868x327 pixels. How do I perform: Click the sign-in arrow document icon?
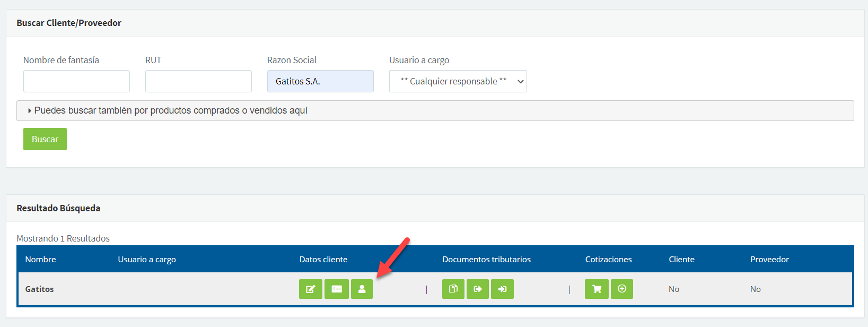[502, 289]
